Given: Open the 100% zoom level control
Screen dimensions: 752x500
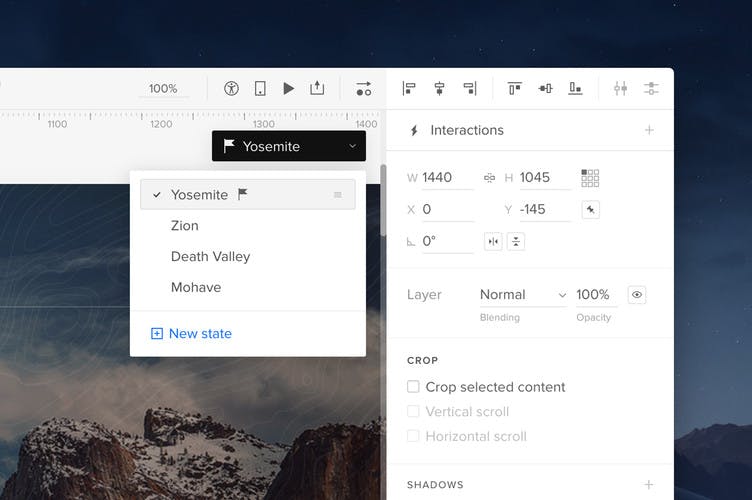Looking at the screenshot, I should click(x=163, y=89).
